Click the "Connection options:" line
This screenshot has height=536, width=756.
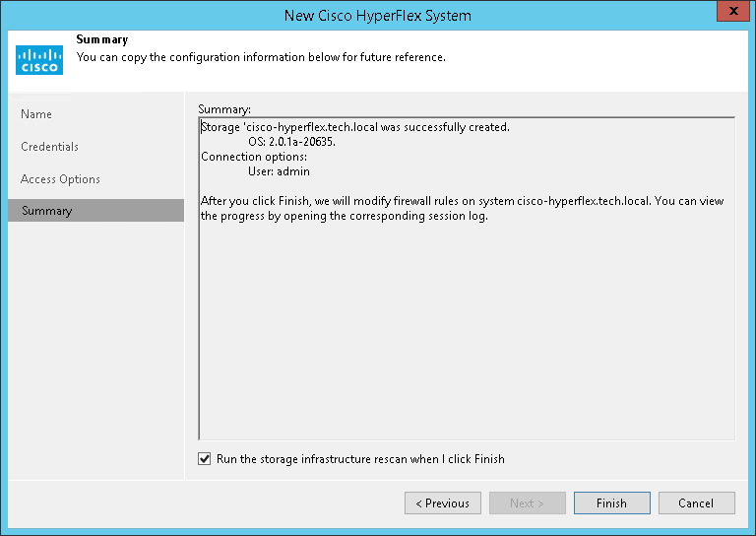[x=254, y=157]
